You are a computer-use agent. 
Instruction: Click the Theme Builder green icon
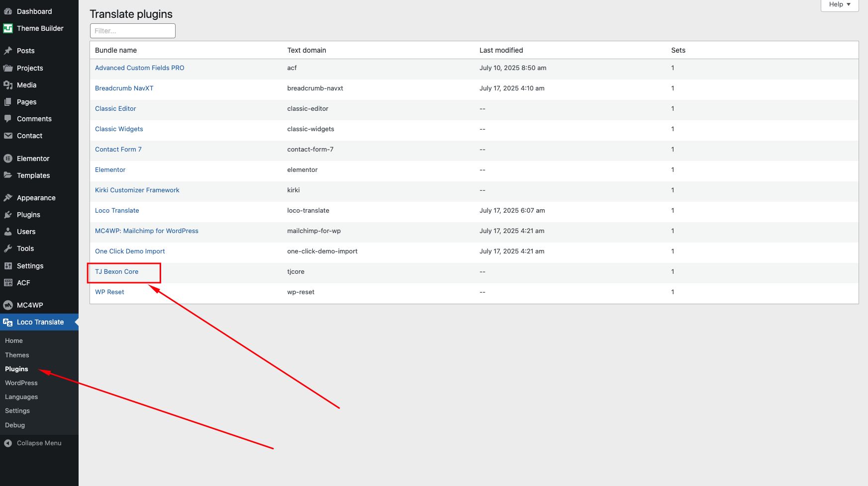8,28
